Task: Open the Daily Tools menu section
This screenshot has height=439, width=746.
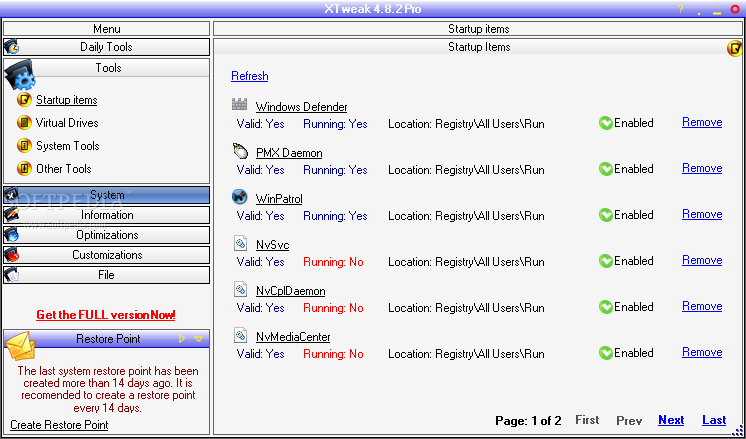Action: 106,47
